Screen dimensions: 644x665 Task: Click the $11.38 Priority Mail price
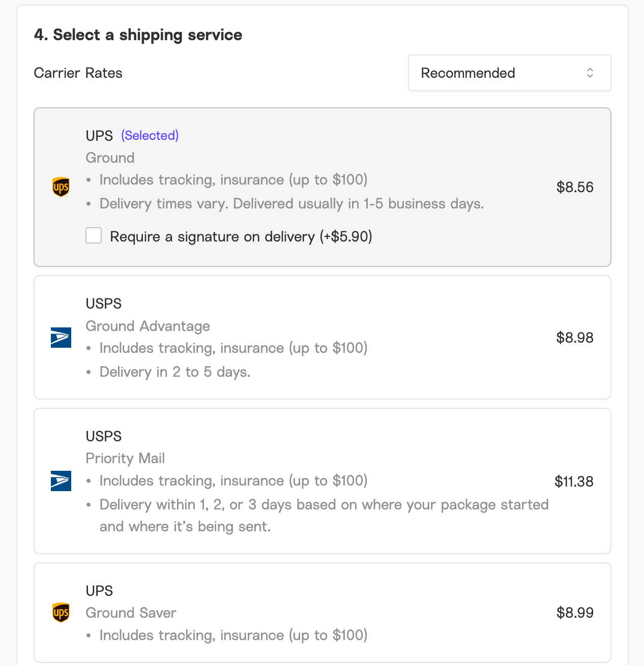(574, 481)
